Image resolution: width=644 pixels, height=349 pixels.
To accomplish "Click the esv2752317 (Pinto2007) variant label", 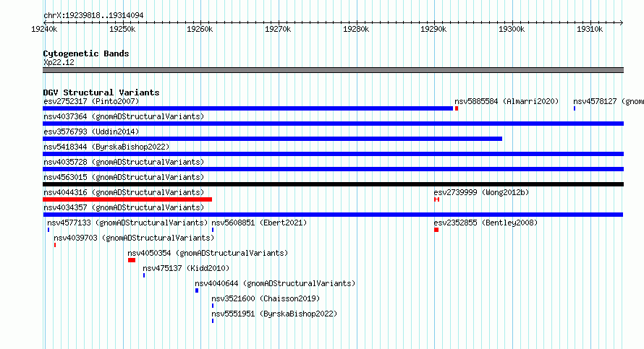I will [x=91, y=101].
